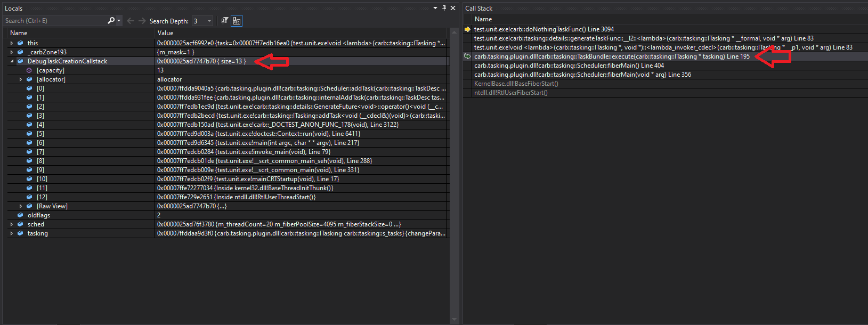Click the blue cube icon next to oldflags
The height and width of the screenshot is (325, 868).
click(x=20, y=215)
